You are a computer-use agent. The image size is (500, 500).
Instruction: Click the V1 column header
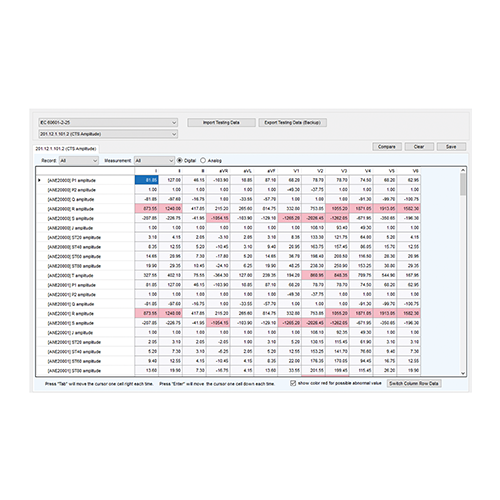pyautogui.click(x=290, y=171)
